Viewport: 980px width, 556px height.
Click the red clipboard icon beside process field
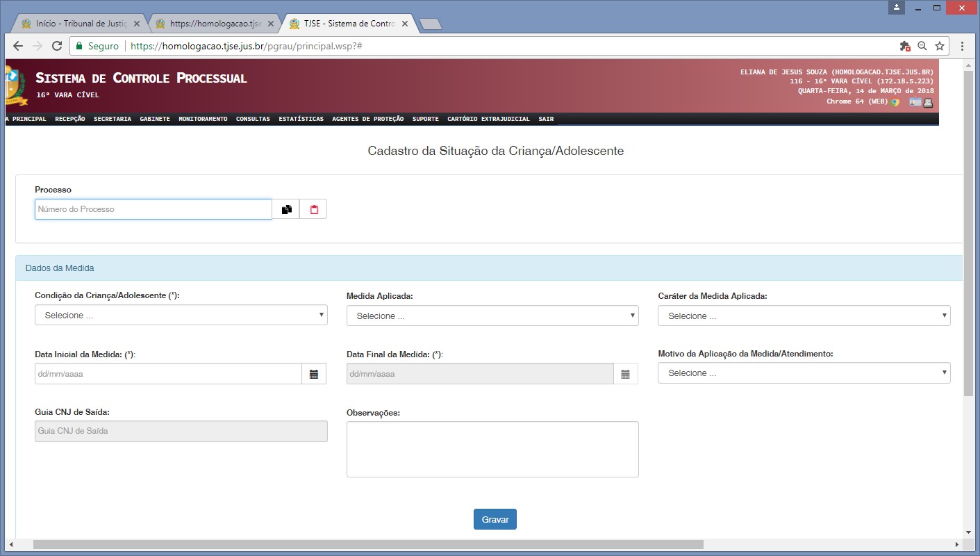click(x=314, y=209)
